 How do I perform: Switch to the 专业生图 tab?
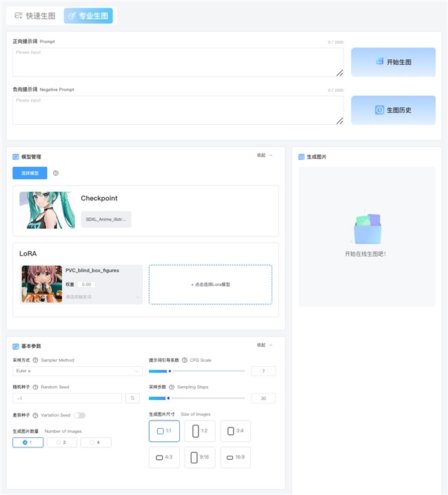[88, 16]
